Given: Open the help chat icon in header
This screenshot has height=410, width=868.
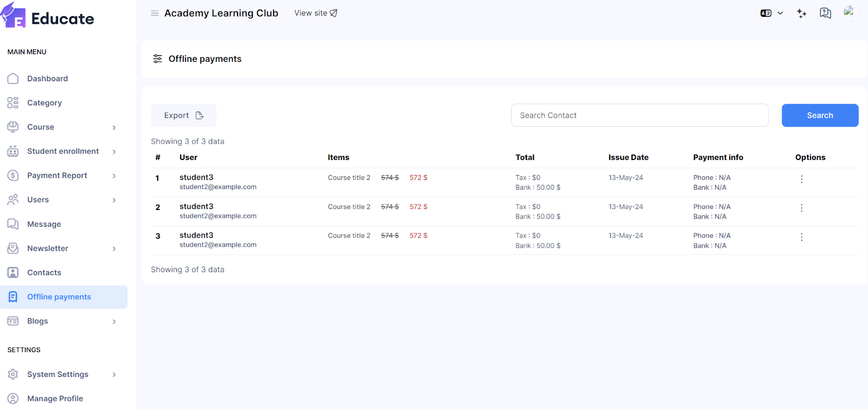Looking at the screenshot, I should pos(825,14).
